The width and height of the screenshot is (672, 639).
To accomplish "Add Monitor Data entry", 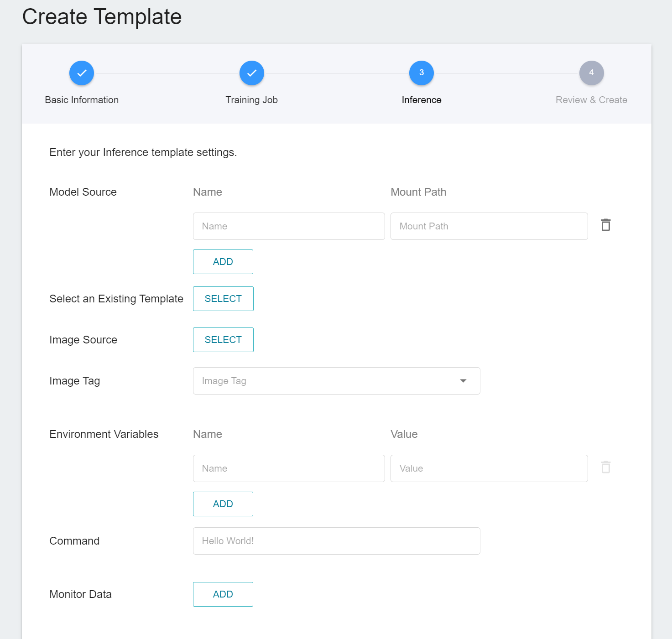I will pos(223,594).
